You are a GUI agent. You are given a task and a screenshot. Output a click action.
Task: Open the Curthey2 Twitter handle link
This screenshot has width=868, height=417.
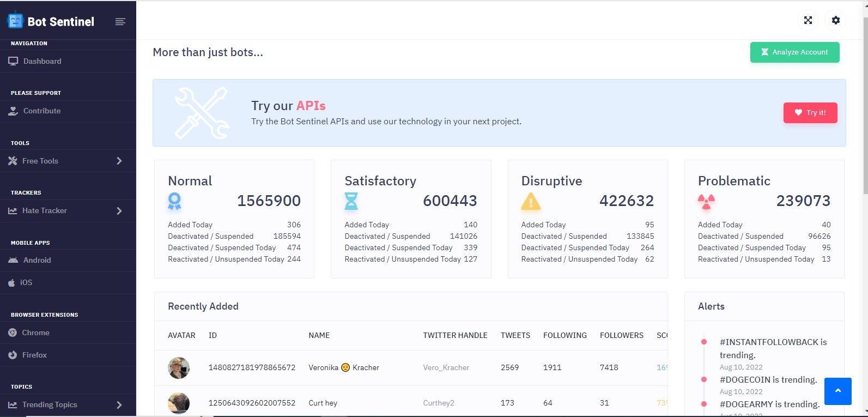click(x=439, y=403)
